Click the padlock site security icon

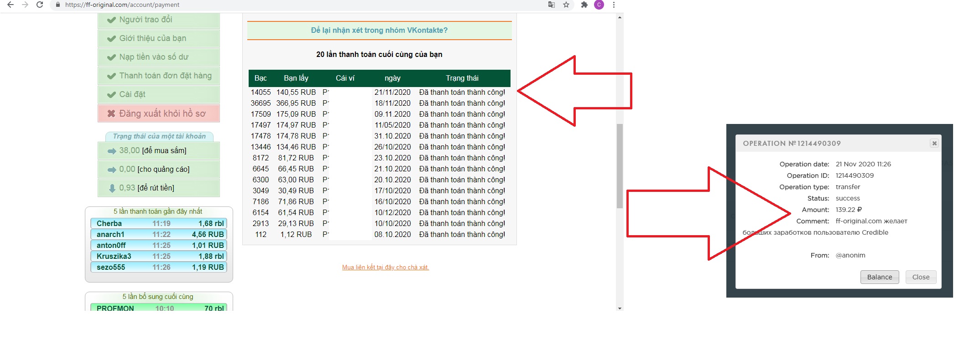(57, 5)
